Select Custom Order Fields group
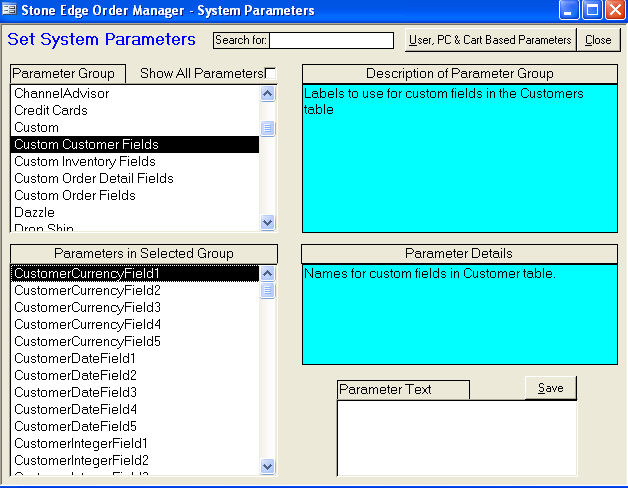Screen dimensions: 628x488 [x=135, y=196]
